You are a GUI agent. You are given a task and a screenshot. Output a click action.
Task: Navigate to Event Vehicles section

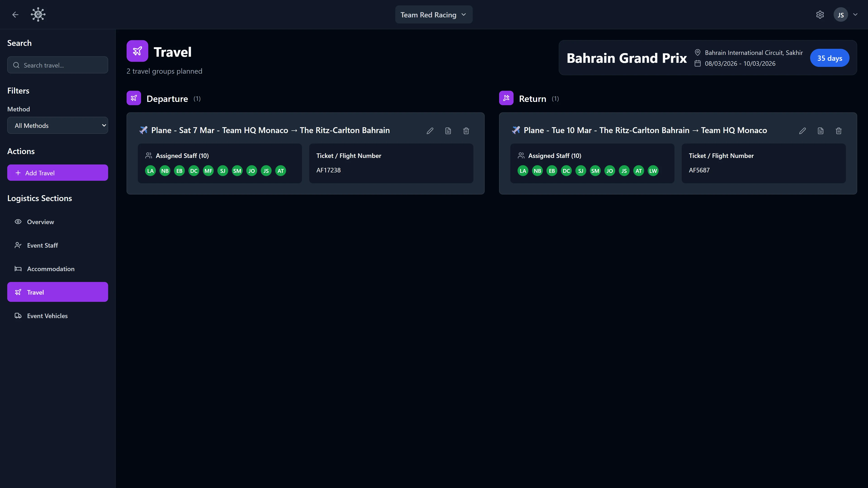[47, 316]
